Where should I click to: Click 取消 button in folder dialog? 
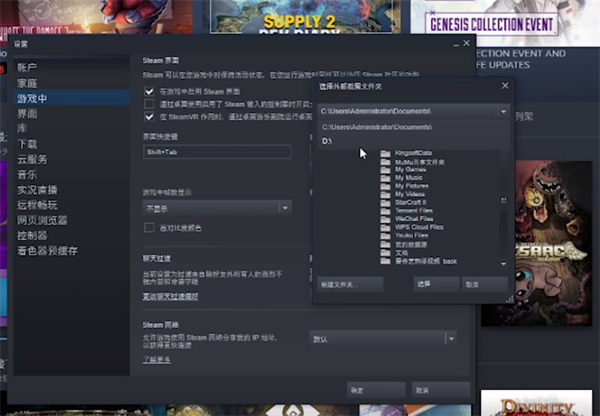pyautogui.click(x=485, y=284)
